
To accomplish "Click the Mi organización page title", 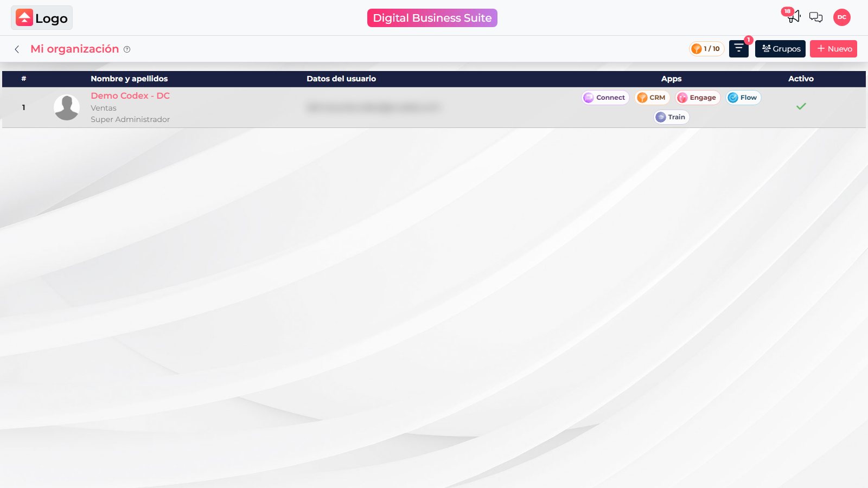I will coord(75,49).
